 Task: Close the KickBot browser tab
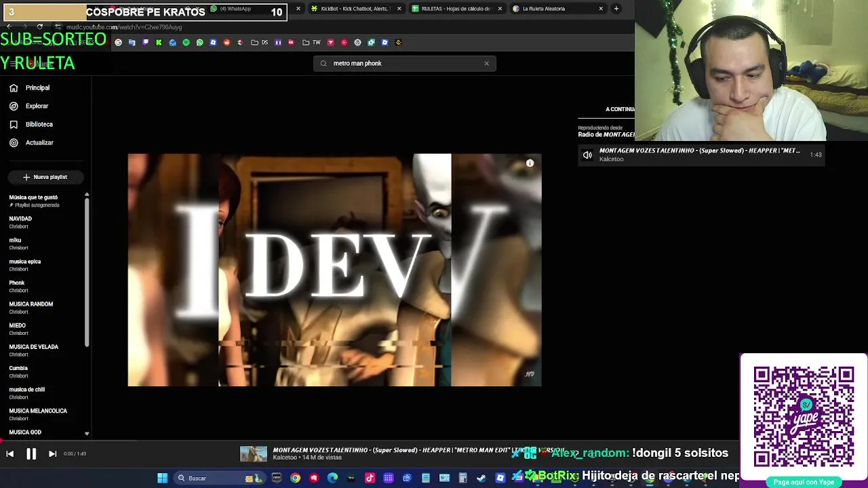(399, 9)
